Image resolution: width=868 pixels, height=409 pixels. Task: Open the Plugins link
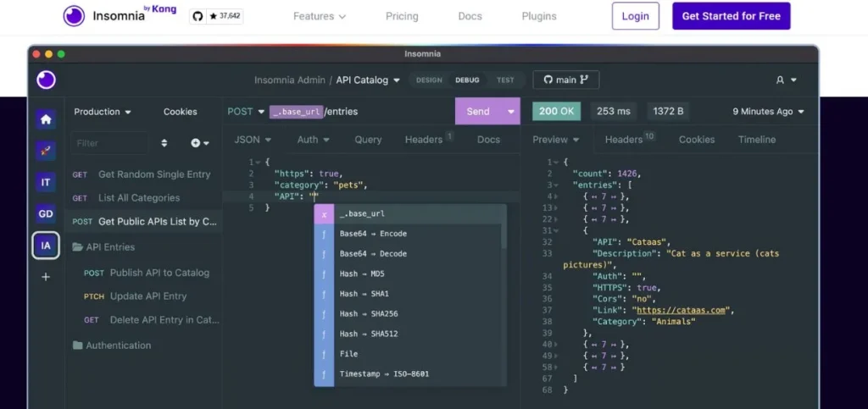539,16
